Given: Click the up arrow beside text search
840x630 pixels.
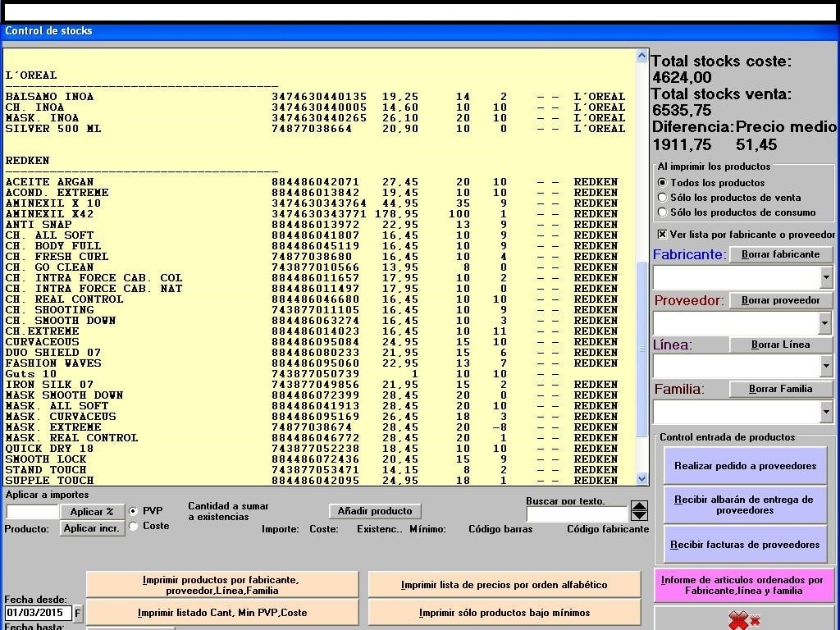Looking at the screenshot, I should [639, 506].
